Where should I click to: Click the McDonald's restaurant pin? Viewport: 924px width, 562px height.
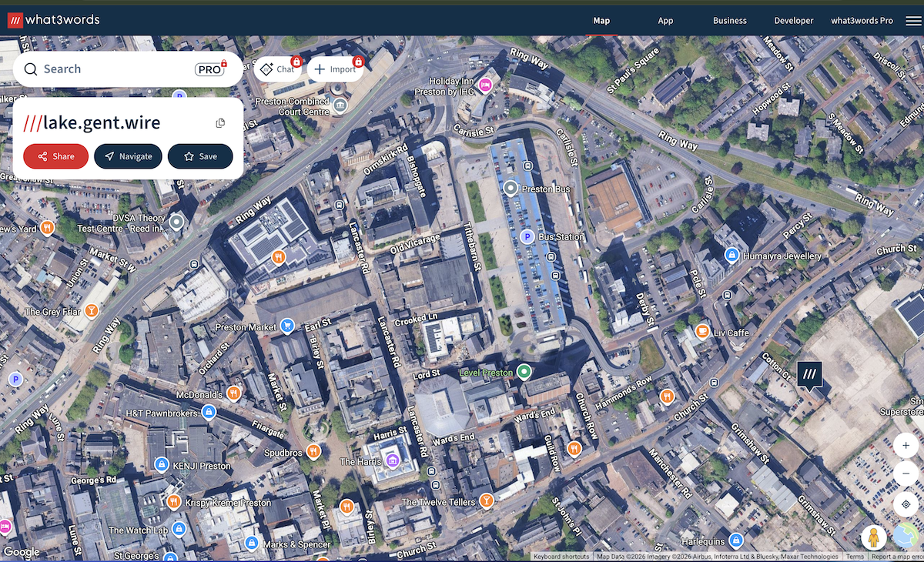tap(234, 393)
